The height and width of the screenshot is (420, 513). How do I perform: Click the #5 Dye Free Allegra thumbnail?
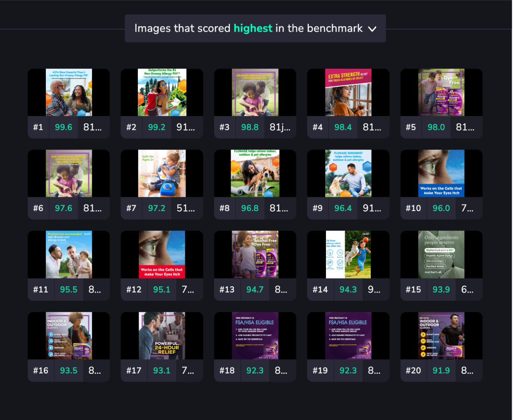[441, 92]
